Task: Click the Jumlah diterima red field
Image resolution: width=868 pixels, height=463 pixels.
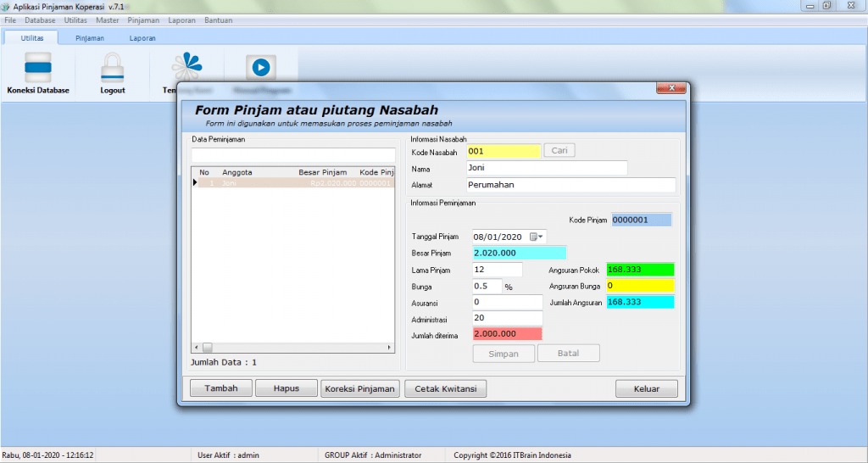Action: click(507, 334)
